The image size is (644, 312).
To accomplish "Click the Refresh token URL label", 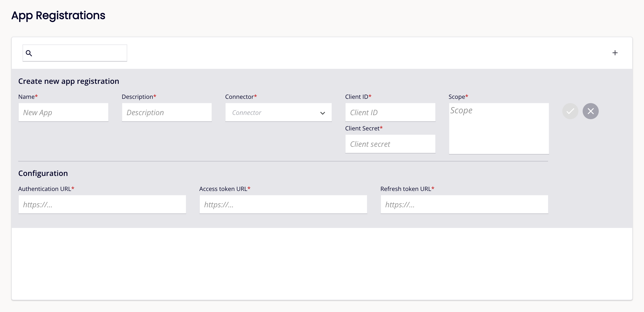I will pos(407,189).
